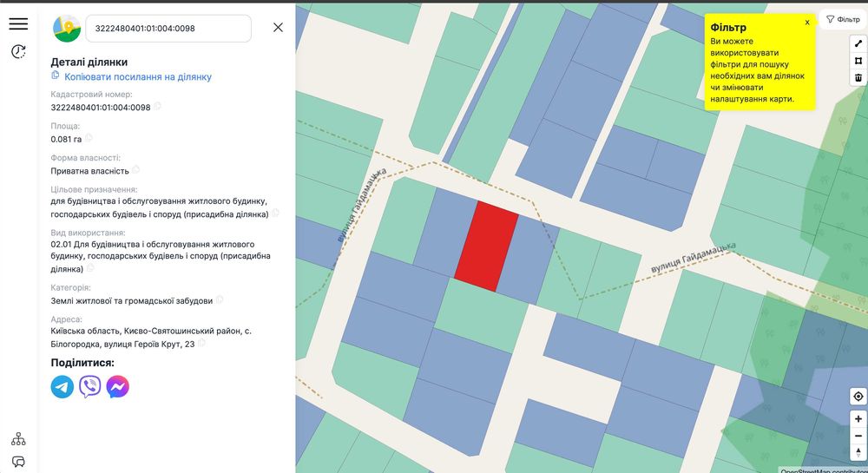Screen dimensions: 868x473
Task: Click the vertical вулиця Гайдамацька label on left
Action: [x=362, y=205]
